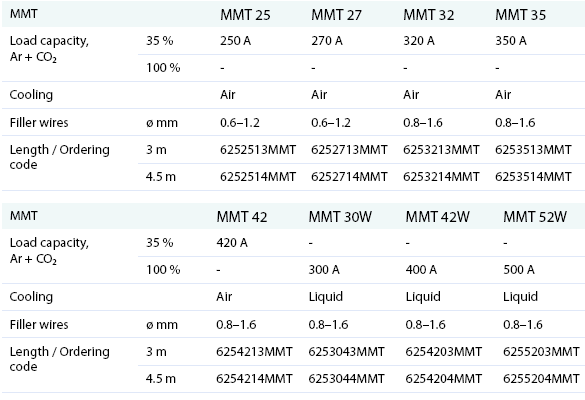Select the 250 A load capacity cell
This screenshot has height=400, width=585.
tap(235, 41)
